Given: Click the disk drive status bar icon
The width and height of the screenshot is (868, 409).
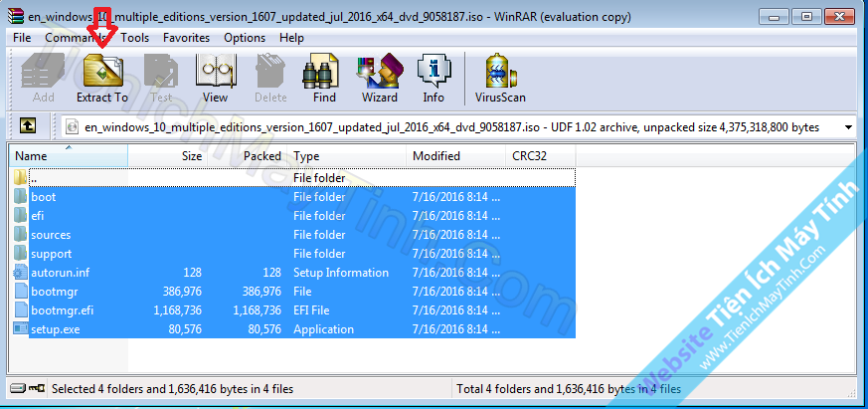Looking at the screenshot, I should point(18,388).
